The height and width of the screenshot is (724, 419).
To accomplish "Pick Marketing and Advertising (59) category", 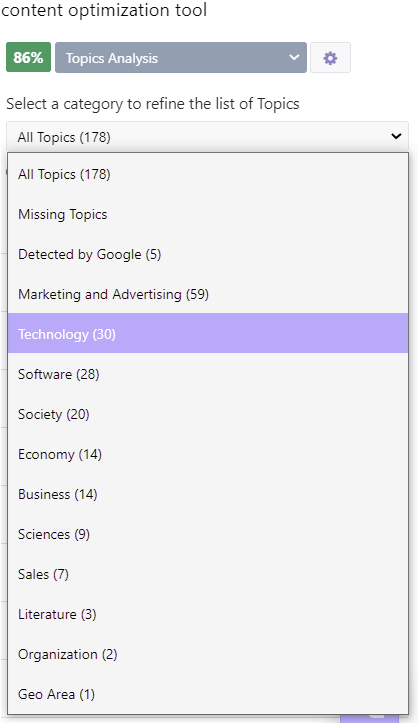I will pyautogui.click(x=208, y=294).
